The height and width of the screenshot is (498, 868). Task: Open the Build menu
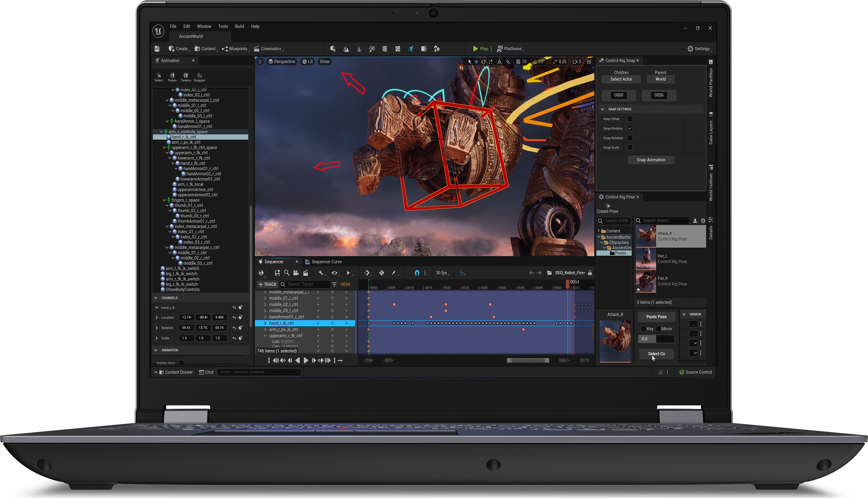(x=239, y=27)
